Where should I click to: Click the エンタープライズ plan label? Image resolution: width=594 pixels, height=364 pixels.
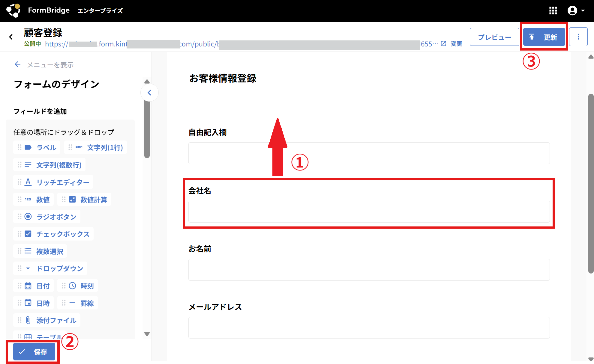[x=100, y=11]
